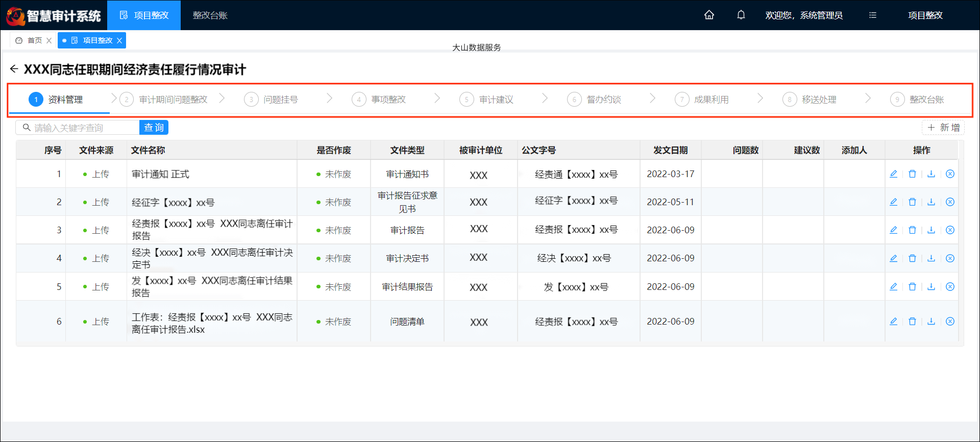This screenshot has height=442, width=980.
Task: Click the 新增 add button
Action: [943, 128]
